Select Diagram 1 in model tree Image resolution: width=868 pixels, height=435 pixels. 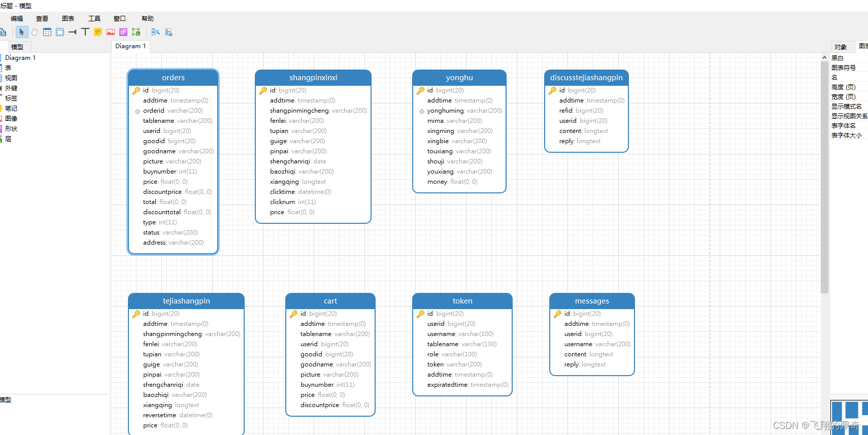point(20,58)
